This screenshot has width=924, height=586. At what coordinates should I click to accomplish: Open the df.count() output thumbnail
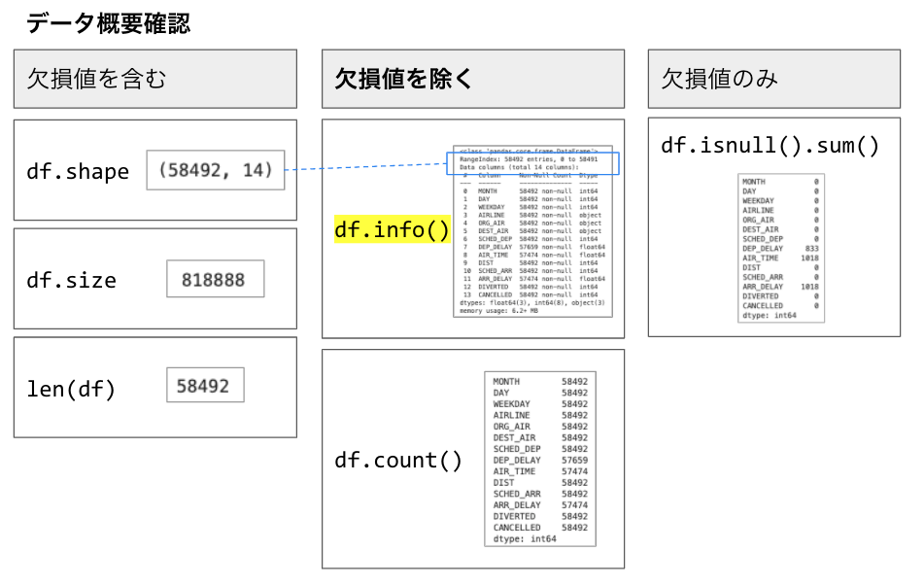point(539,460)
